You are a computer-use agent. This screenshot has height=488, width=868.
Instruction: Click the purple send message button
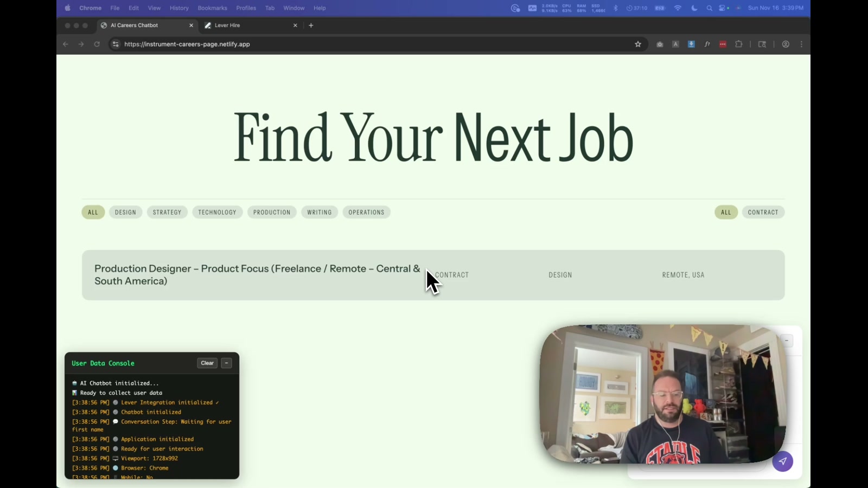782,461
